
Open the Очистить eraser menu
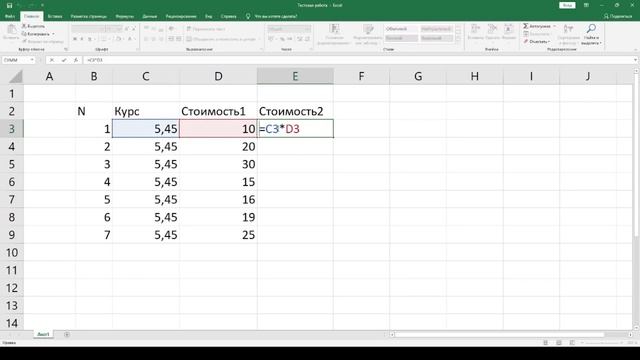[537, 42]
